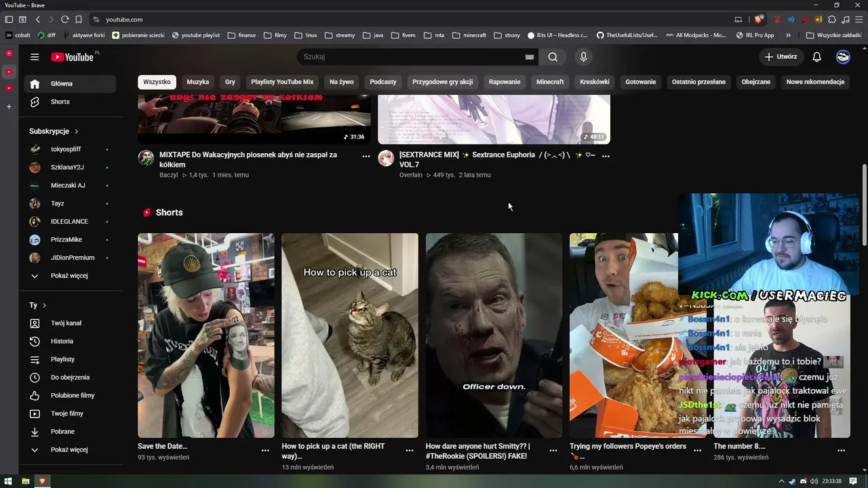Open the Playlisty sidebar entry
Screen dimensions: 868x488
coord(71,359)
